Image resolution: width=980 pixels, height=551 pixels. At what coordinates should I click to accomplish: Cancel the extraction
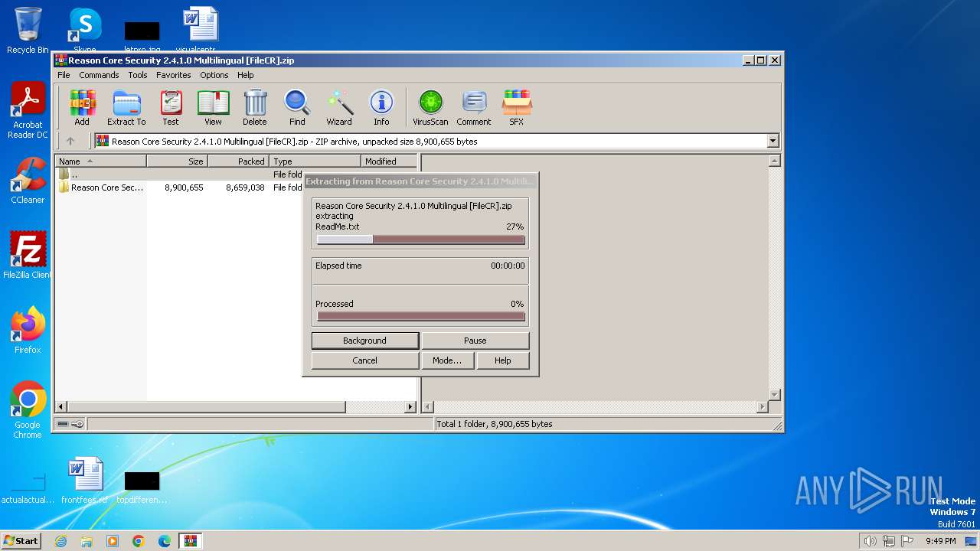pos(365,360)
